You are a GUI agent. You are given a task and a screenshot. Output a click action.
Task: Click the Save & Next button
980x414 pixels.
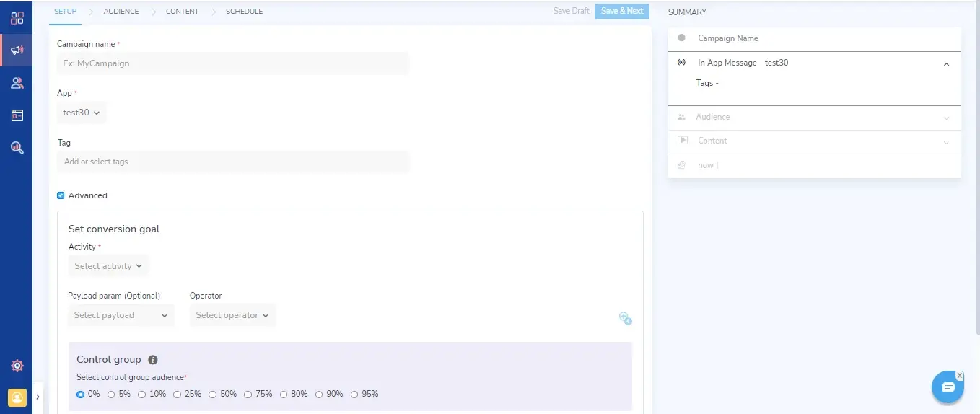(x=622, y=11)
